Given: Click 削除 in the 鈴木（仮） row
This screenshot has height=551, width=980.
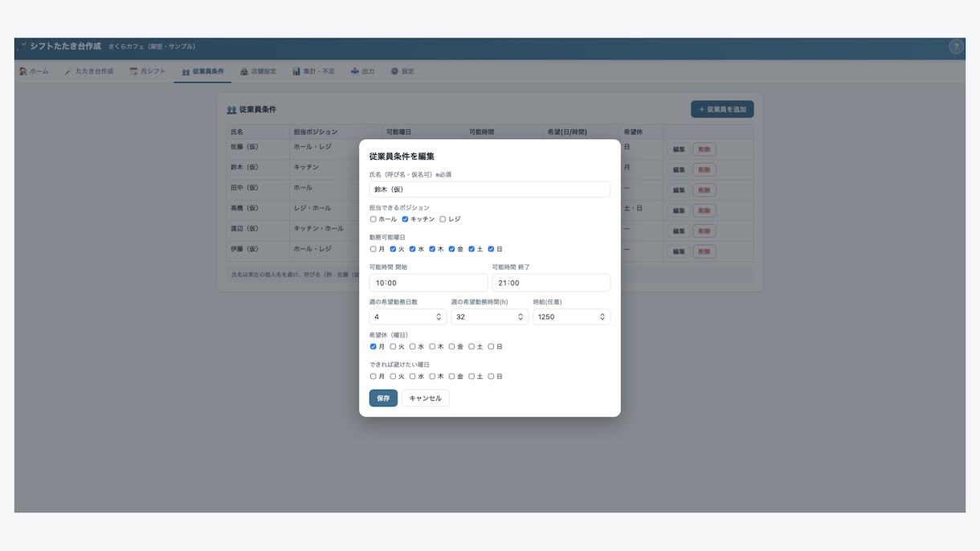Looking at the screenshot, I should click(704, 169).
